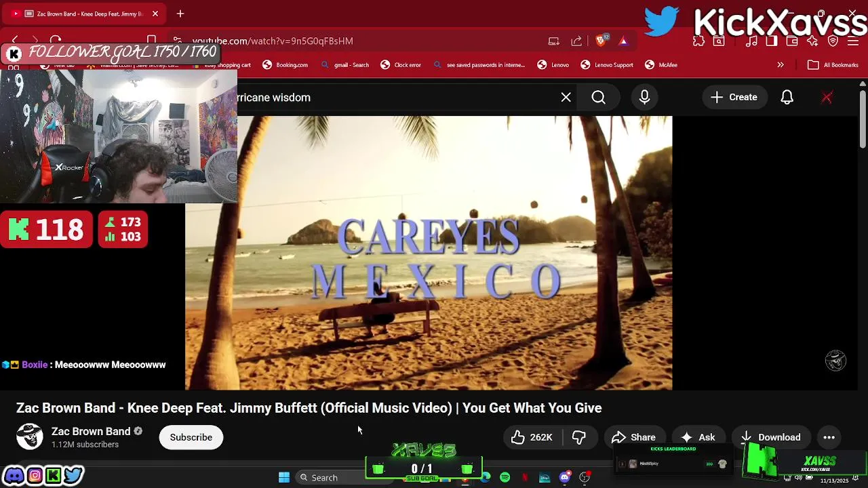Like the video with the thumbs up
Viewport: 868px width, 488px height.
(x=532, y=437)
